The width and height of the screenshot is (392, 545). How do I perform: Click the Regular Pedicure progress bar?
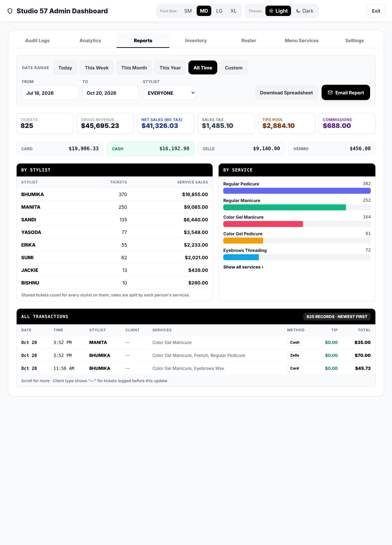297,191
